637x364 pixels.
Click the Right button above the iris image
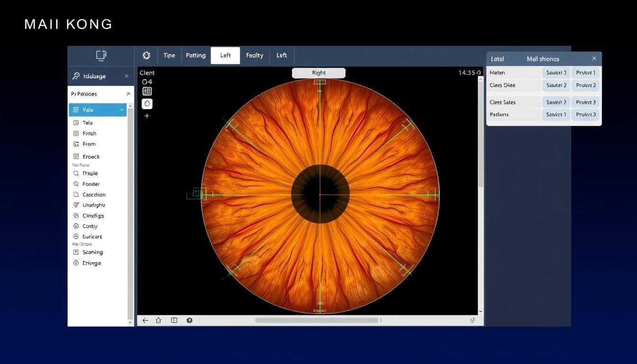click(x=318, y=73)
